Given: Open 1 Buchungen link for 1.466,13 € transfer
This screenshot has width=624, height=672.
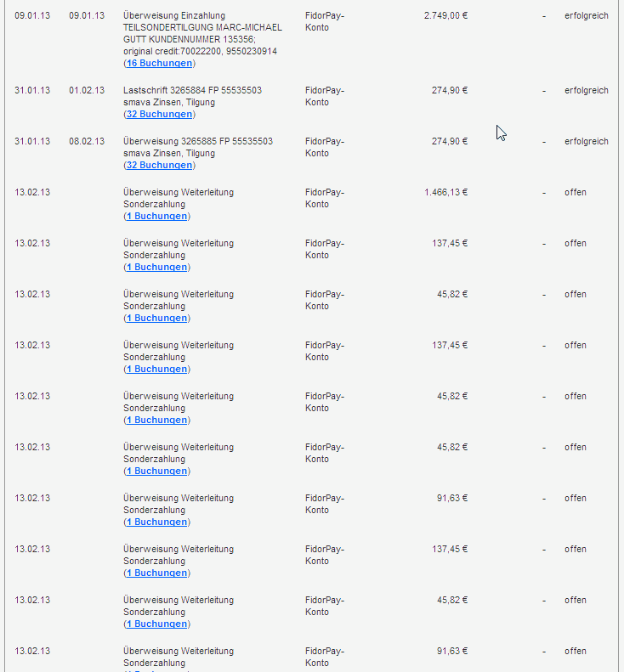Looking at the screenshot, I should (x=156, y=217).
